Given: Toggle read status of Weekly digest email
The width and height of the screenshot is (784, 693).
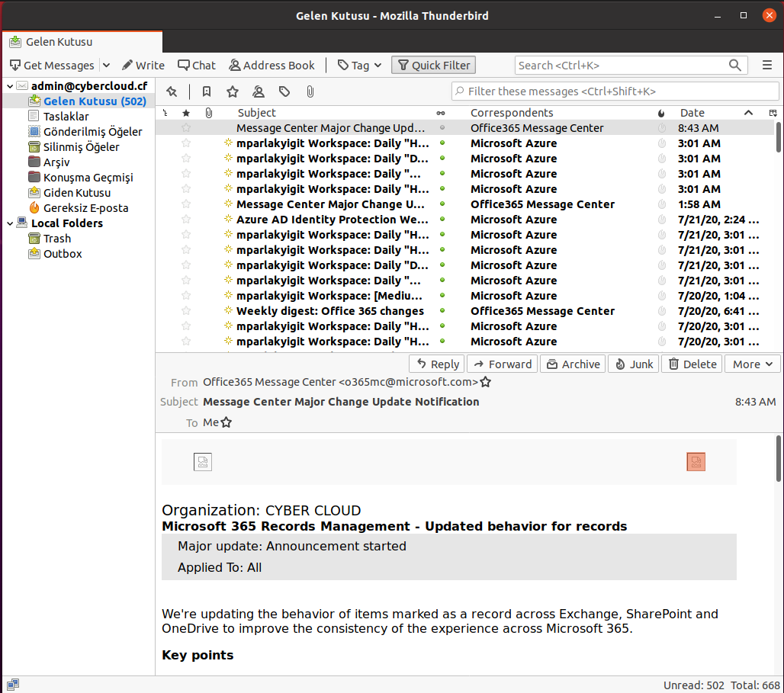Looking at the screenshot, I should [442, 311].
